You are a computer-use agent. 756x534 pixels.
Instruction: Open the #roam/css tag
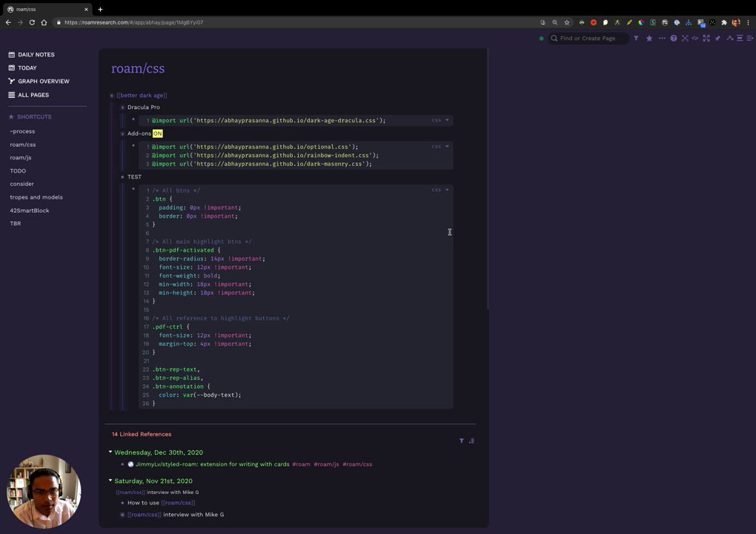pos(357,464)
